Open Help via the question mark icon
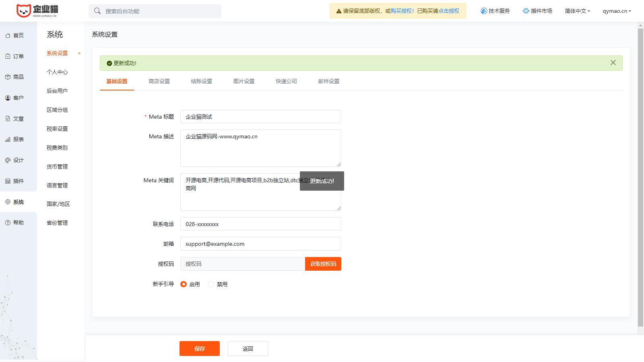 [8, 222]
